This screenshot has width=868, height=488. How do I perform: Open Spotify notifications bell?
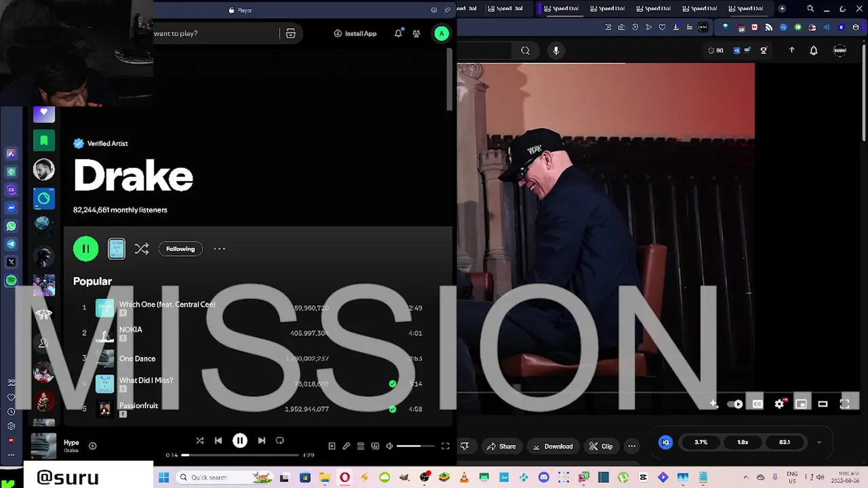398,33
